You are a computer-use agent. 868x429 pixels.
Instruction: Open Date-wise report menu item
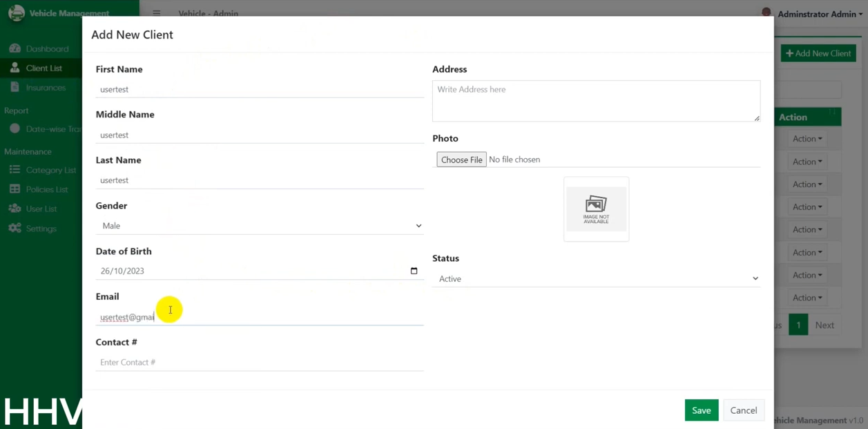pyautogui.click(x=52, y=129)
